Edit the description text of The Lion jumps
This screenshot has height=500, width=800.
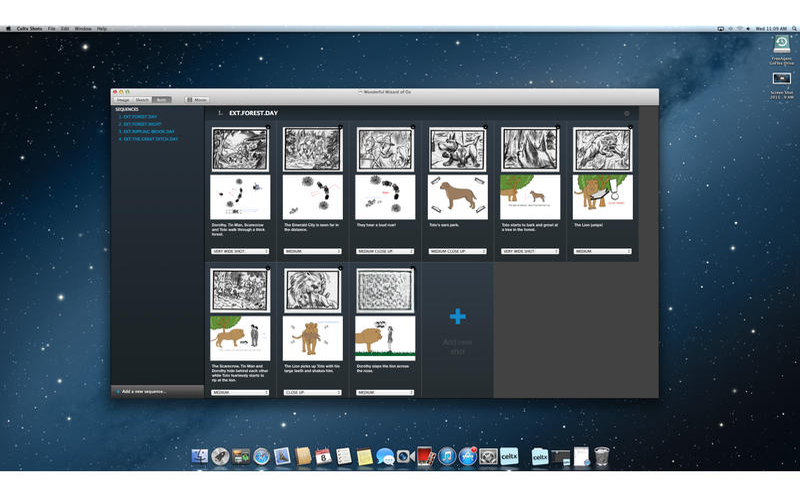click(x=588, y=225)
